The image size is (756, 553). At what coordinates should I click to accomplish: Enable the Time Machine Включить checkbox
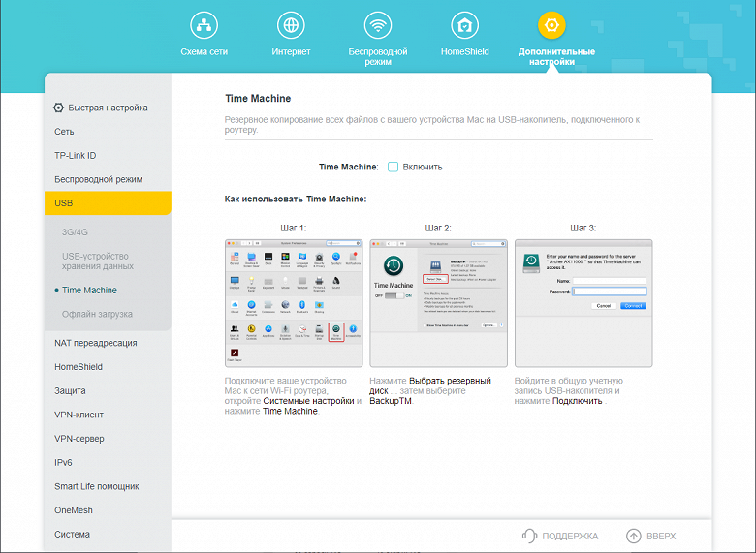coord(393,167)
